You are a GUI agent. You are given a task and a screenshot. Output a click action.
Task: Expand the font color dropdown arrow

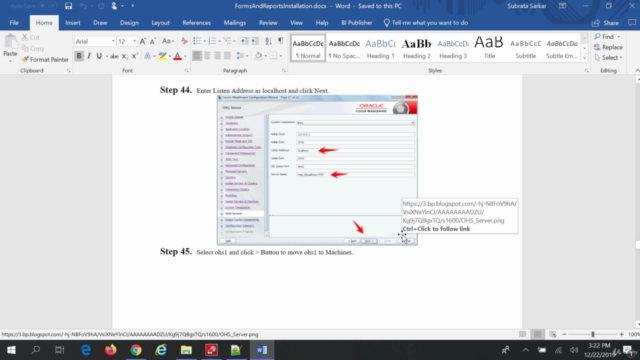pos(185,56)
